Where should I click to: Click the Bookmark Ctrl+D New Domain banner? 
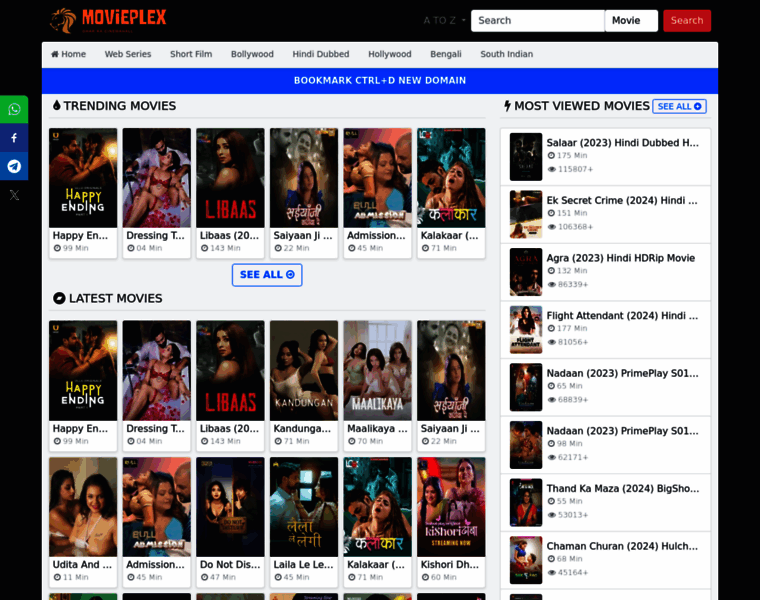380,80
